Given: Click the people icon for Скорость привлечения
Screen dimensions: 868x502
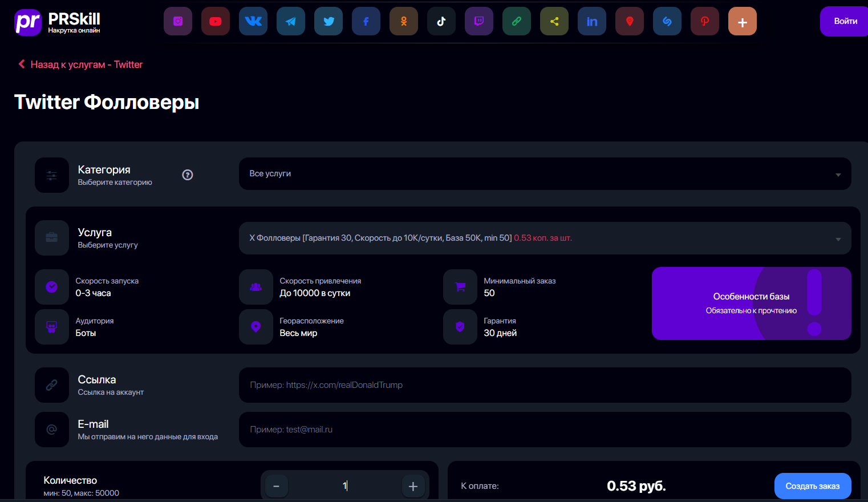Looking at the screenshot, I should pos(256,287).
